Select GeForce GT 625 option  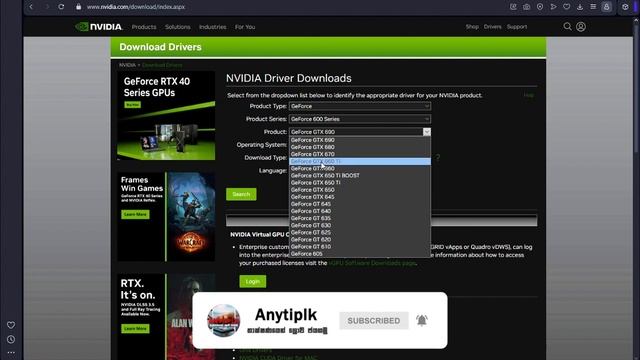(360, 232)
